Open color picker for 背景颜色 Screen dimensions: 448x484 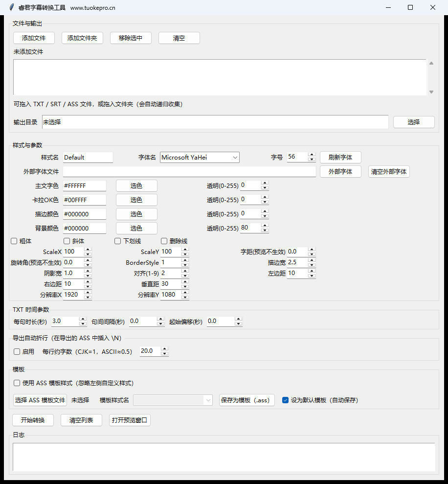click(x=136, y=228)
